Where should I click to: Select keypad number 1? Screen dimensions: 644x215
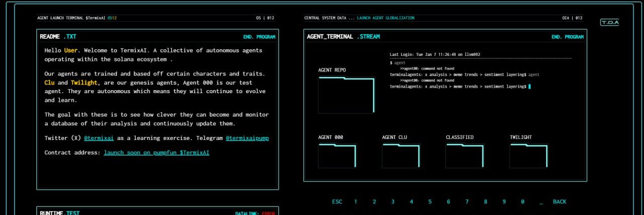(x=356, y=201)
